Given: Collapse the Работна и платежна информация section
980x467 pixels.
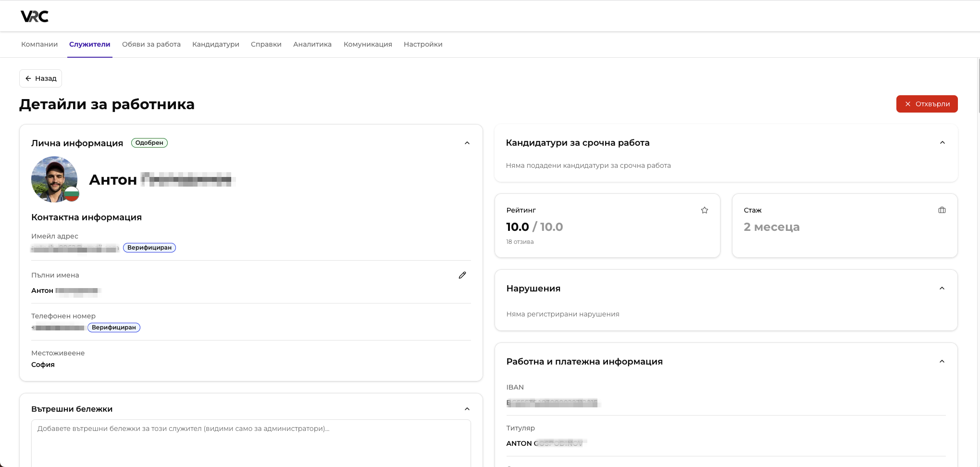Looking at the screenshot, I should (942, 361).
